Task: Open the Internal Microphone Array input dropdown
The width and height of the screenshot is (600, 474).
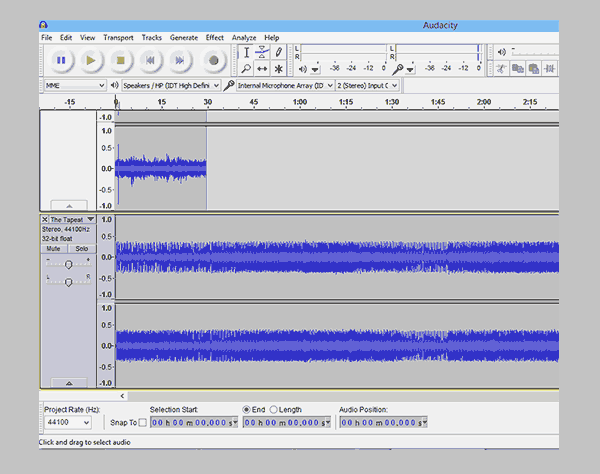Action: tap(285, 85)
